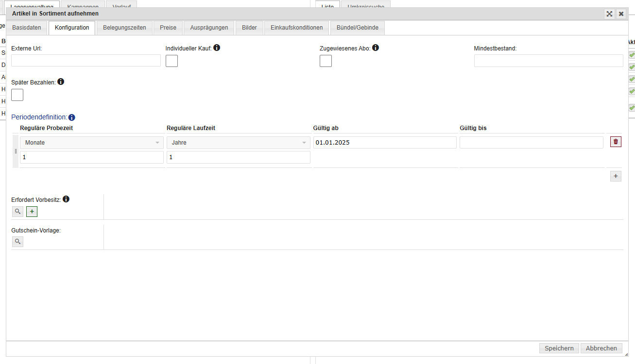
Task: Enable the Individueller Kauf checkbox
Action: pos(172,61)
